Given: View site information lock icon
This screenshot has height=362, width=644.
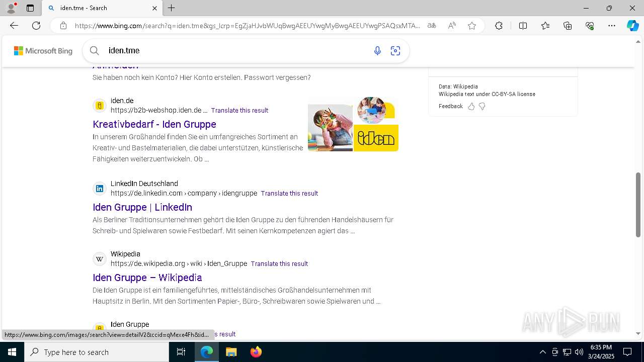Looking at the screenshot, I should 63,26.
